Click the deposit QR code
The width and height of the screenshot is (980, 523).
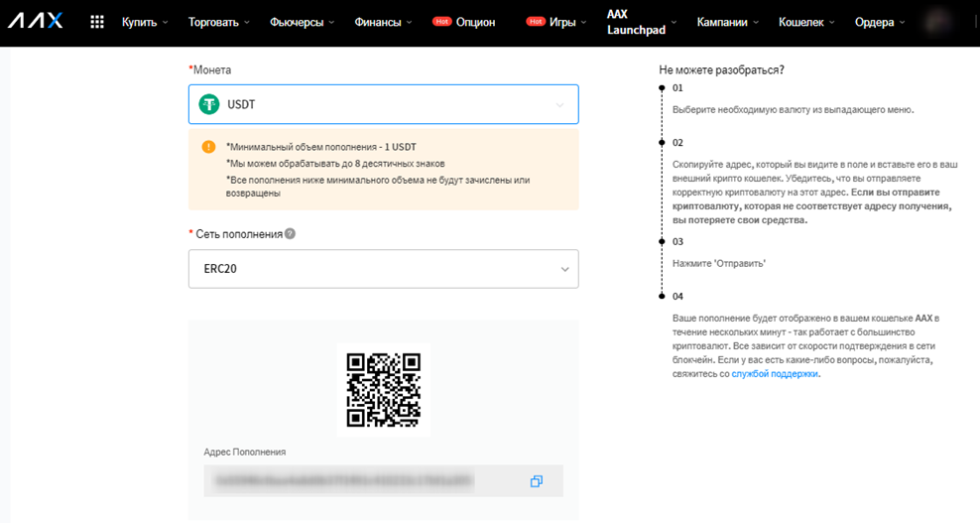pos(383,390)
